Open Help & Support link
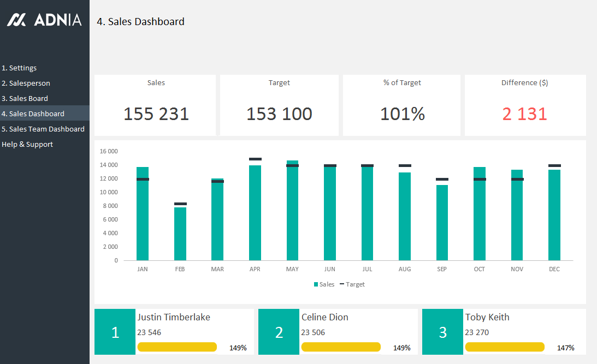The image size is (597, 364). click(x=27, y=145)
